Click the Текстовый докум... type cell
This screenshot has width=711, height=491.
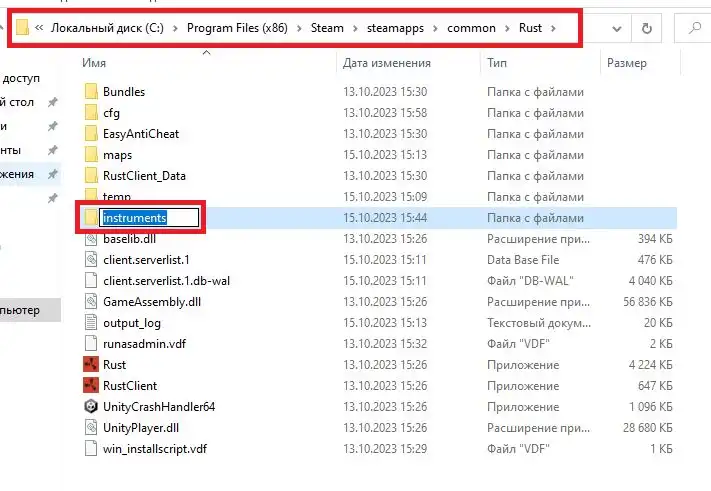click(x=539, y=323)
